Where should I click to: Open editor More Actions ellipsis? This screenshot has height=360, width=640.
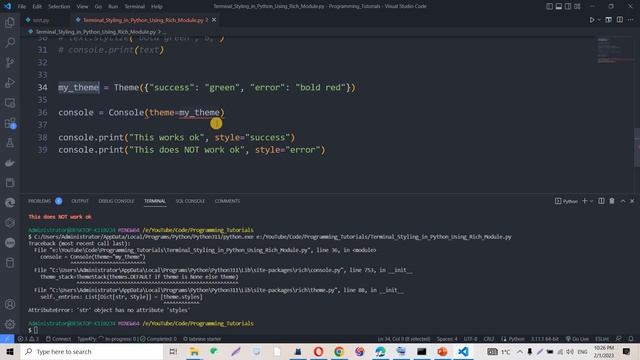[631, 20]
